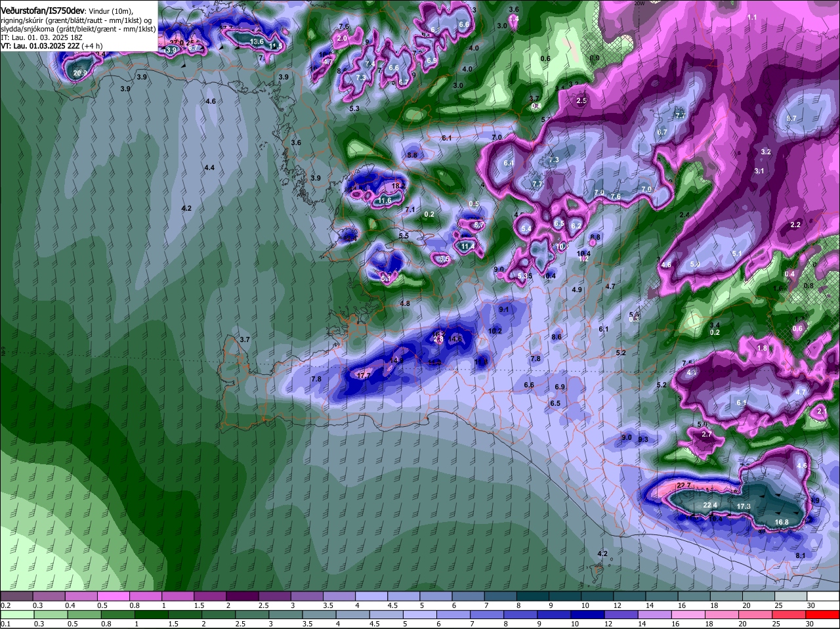The height and width of the screenshot is (629, 840).
Task: Click the '1.1' value on the map
Action: [x=752, y=17]
